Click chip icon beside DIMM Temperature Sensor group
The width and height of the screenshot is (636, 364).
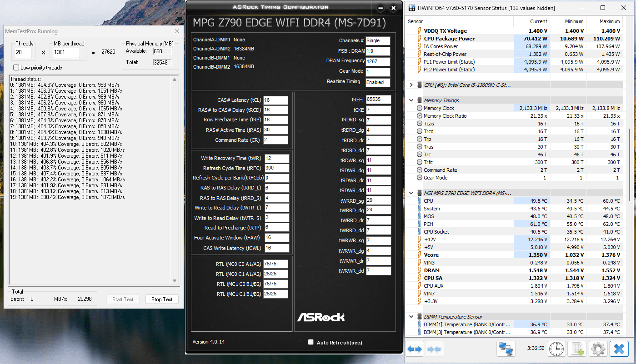coord(419,317)
